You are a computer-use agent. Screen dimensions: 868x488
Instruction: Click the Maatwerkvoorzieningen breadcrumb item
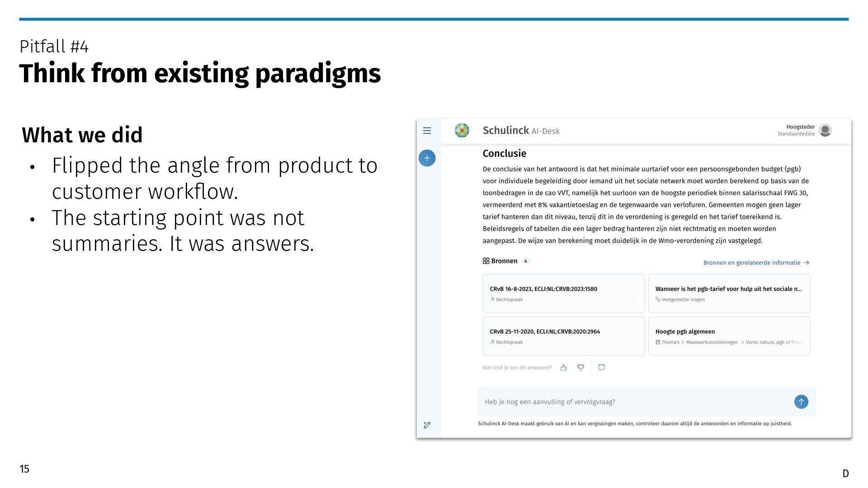pyautogui.click(x=712, y=343)
